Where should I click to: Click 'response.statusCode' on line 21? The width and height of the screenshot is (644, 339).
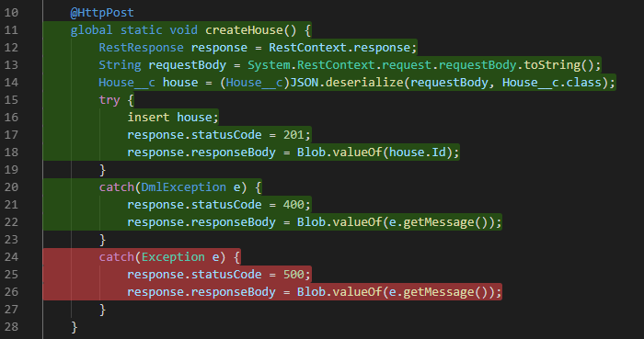[194, 205]
